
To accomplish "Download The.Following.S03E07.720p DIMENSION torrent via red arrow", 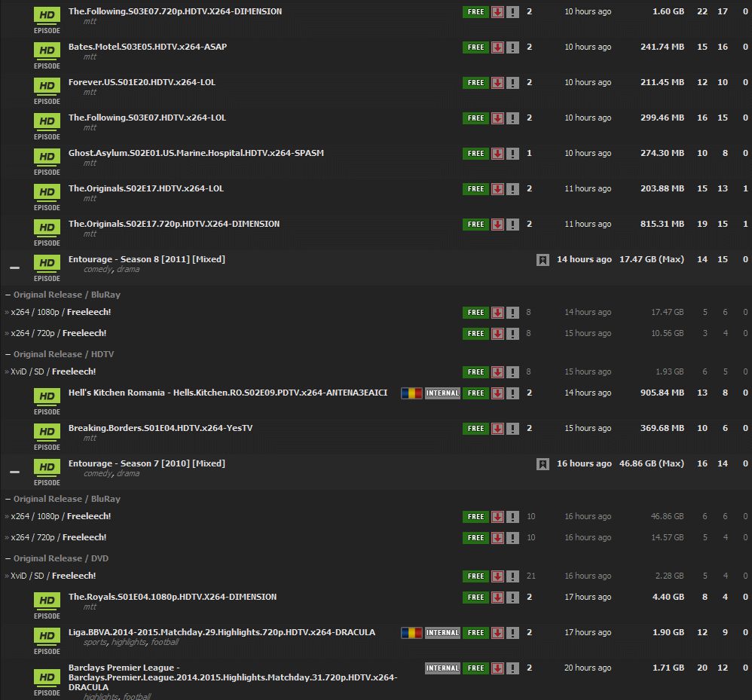I will [497, 12].
